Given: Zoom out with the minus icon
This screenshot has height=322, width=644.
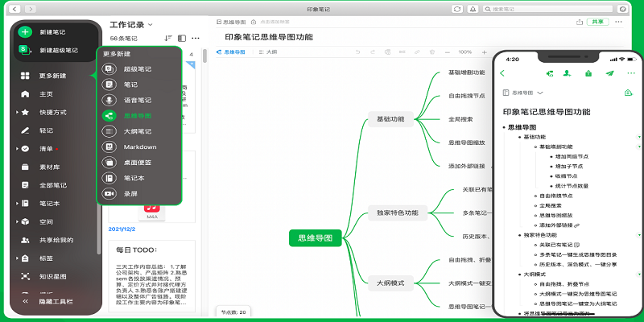Looking at the screenshot, I should tap(448, 52).
